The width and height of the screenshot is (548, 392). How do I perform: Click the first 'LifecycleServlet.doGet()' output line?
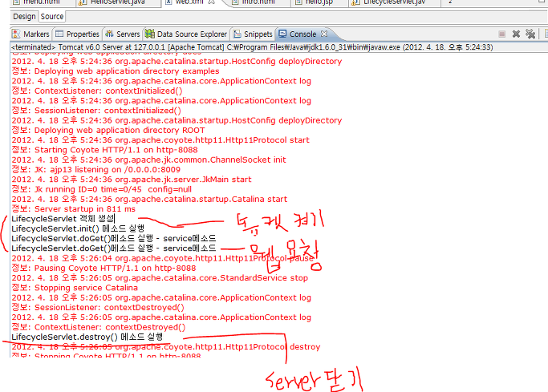114,238
